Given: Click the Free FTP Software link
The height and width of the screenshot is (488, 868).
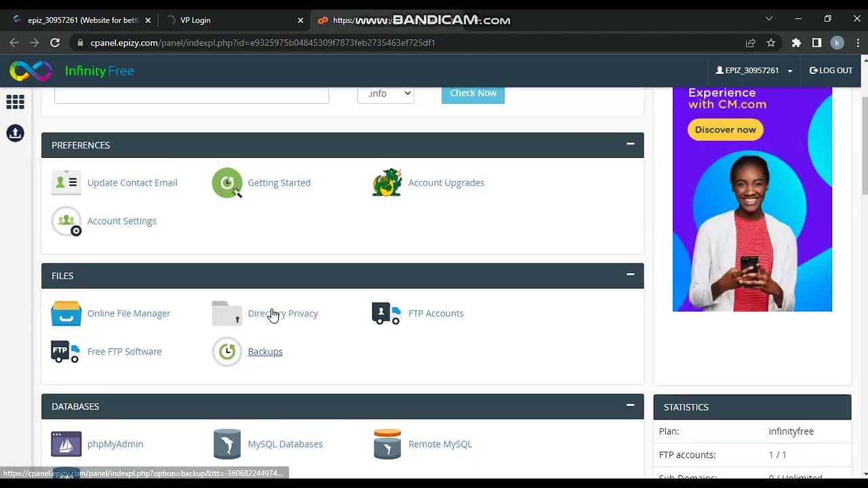Looking at the screenshot, I should (124, 352).
